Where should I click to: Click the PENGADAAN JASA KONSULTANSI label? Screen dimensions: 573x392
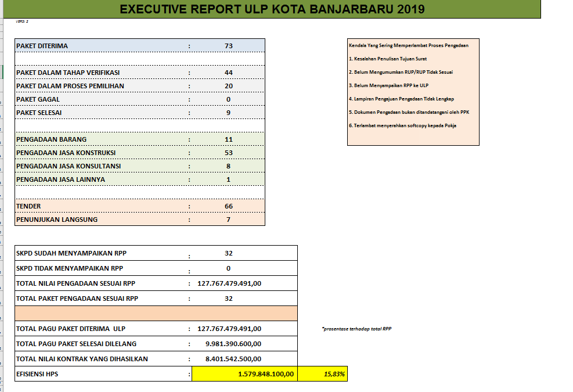[69, 166]
